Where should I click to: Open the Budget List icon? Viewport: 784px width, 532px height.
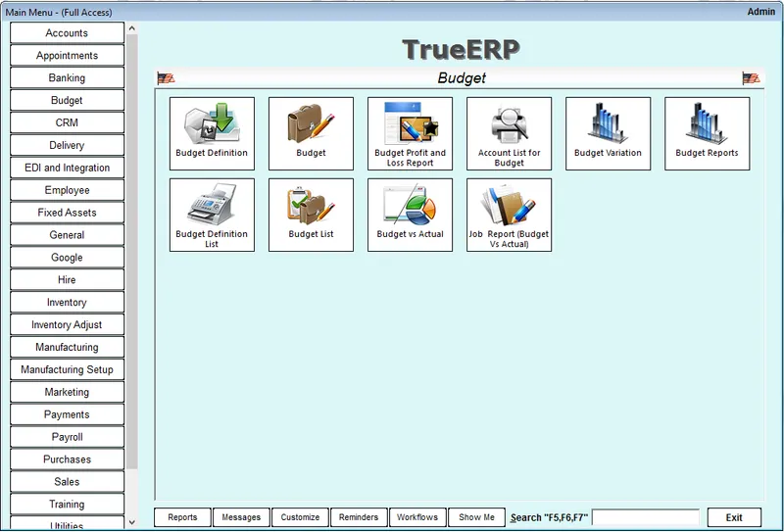click(311, 215)
